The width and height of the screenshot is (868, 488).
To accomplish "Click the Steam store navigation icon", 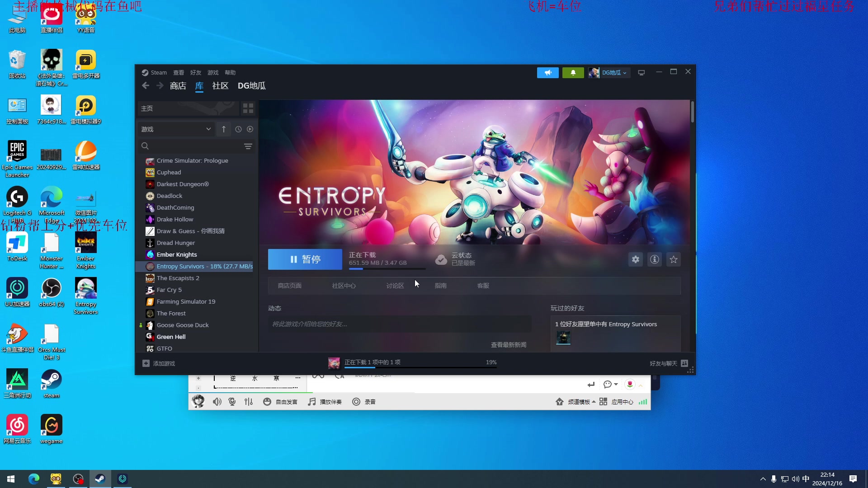I will [178, 85].
